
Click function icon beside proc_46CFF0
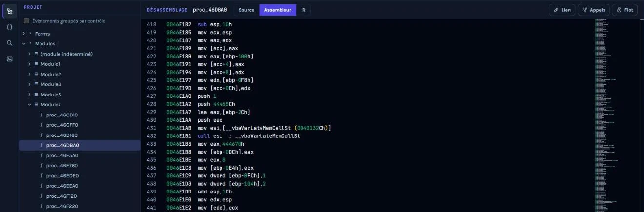(42, 125)
